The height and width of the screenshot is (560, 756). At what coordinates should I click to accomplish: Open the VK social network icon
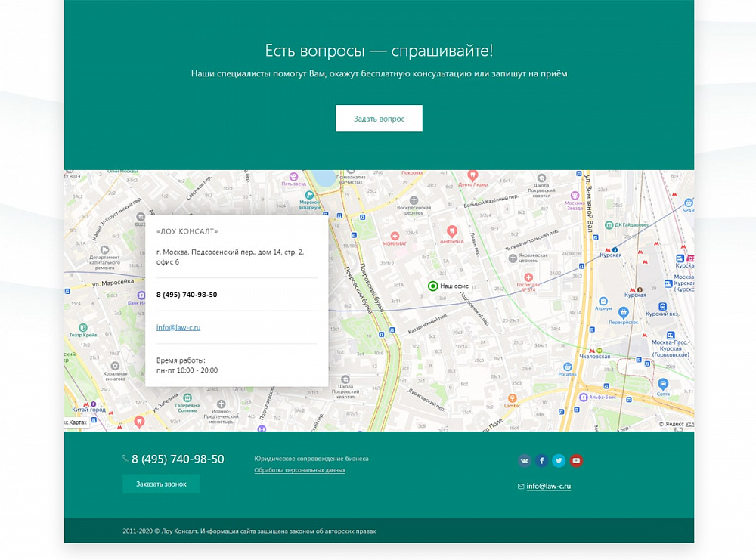(524, 461)
